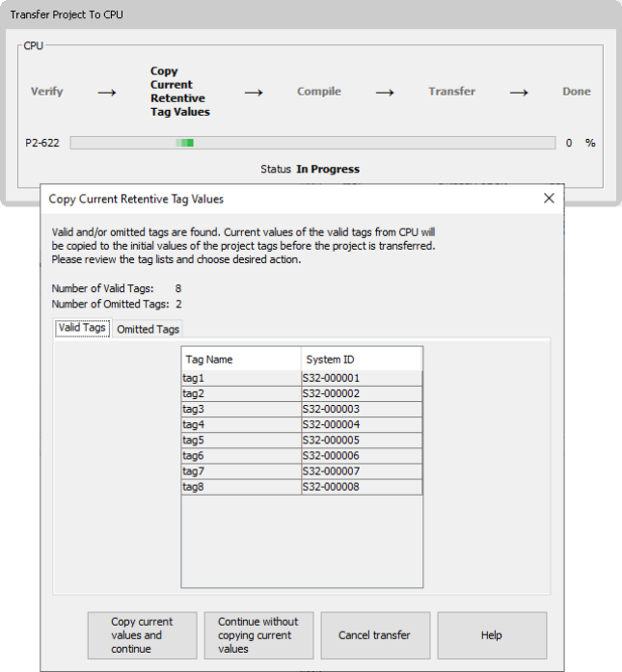622x672 pixels.
Task: Select the tag5 entry
Action: click(x=240, y=441)
